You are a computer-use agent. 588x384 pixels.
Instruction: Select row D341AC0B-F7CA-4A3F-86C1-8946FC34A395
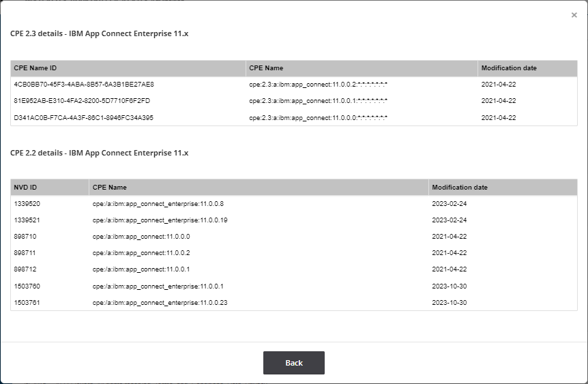(294, 118)
